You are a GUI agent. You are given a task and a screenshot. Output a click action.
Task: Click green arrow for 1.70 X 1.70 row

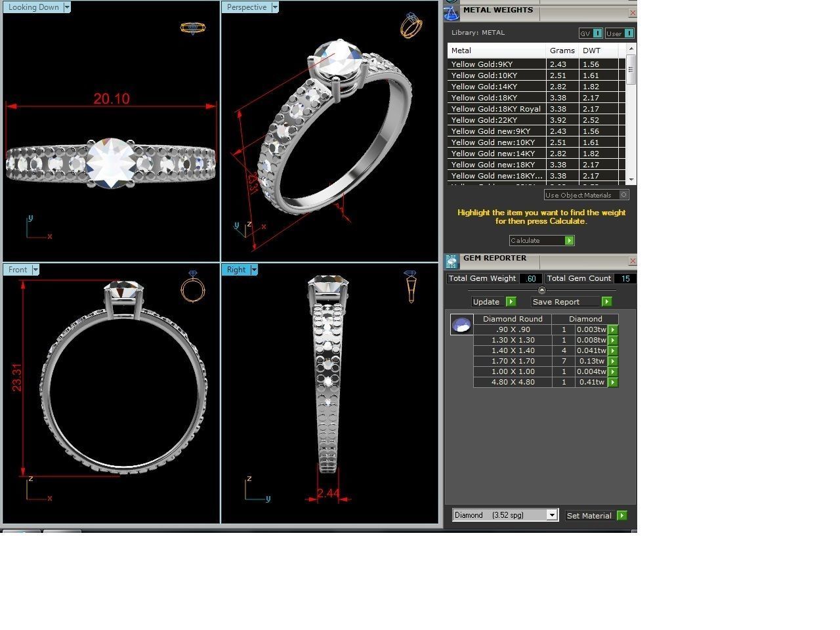613,361
